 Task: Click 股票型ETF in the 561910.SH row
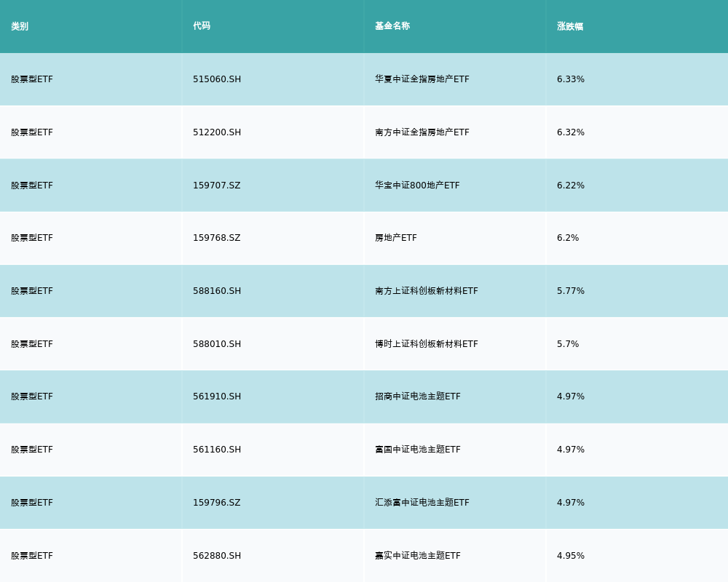click(32, 396)
